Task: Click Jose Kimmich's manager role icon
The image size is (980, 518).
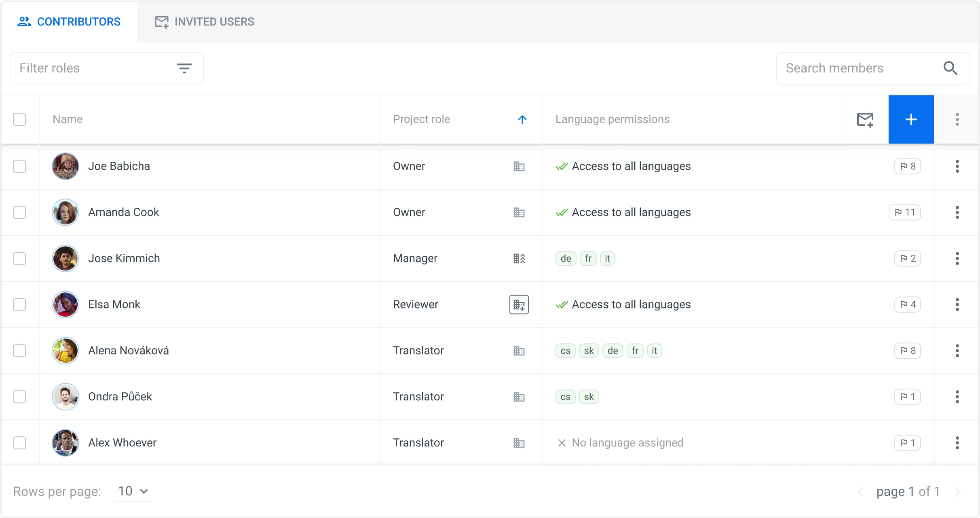Action: tap(519, 258)
